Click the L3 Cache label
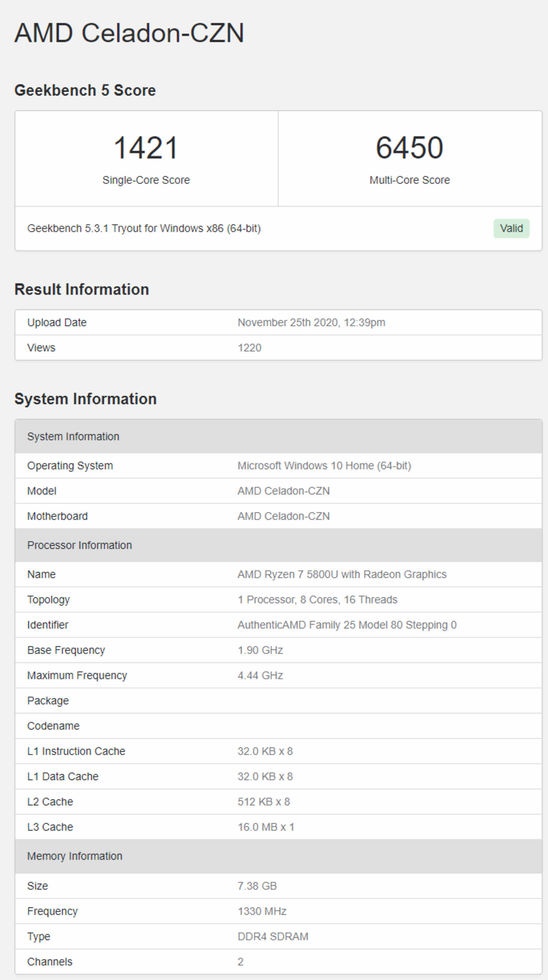Image resolution: width=548 pixels, height=980 pixels. [50, 827]
